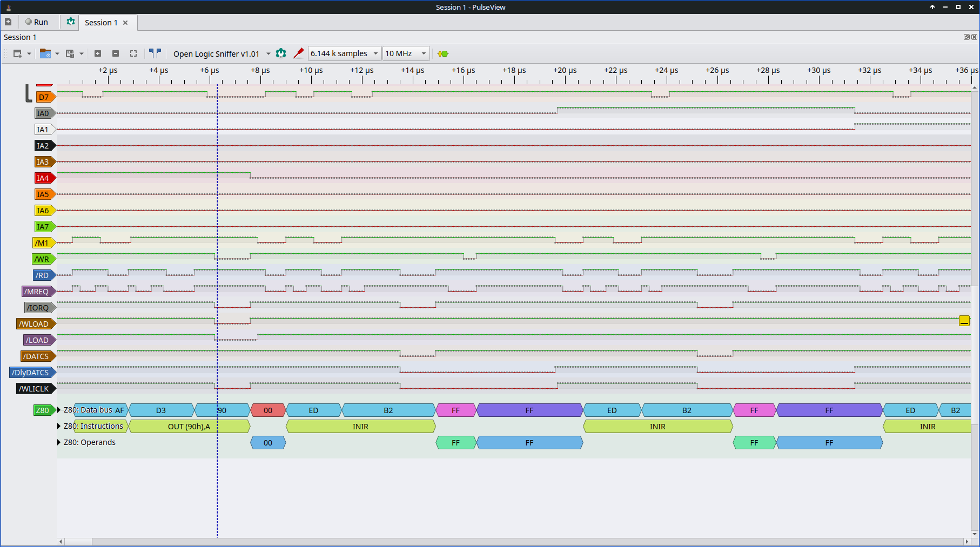Open the 10 MHz sample rate dropdown
The image size is (980, 547).
point(406,53)
